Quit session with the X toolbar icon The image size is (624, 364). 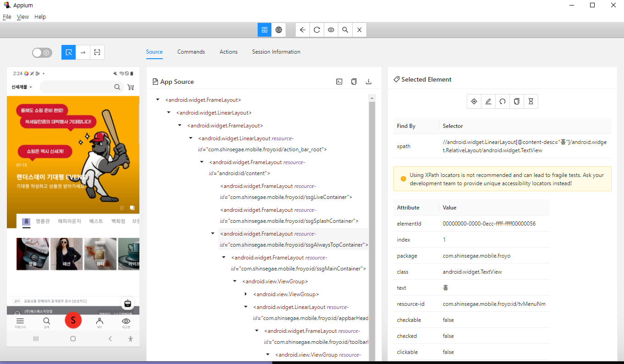(x=359, y=30)
